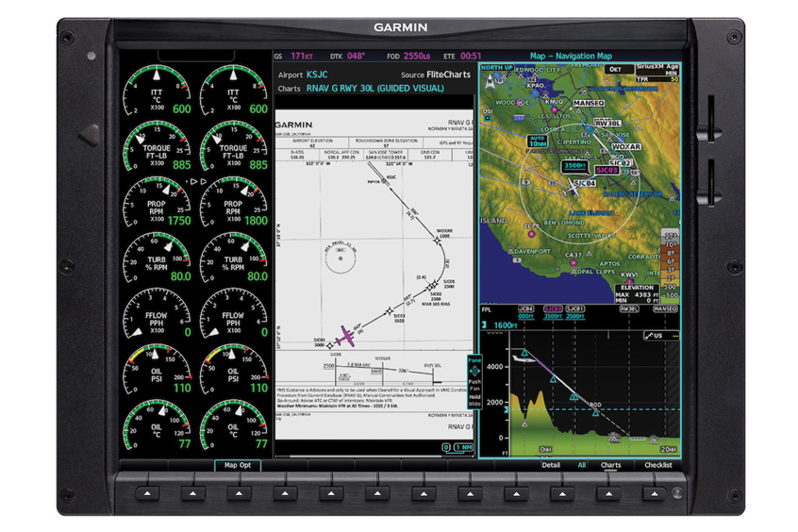
Task: Click the 3500FT altitude constraint callout
Action: (x=574, y=166)
